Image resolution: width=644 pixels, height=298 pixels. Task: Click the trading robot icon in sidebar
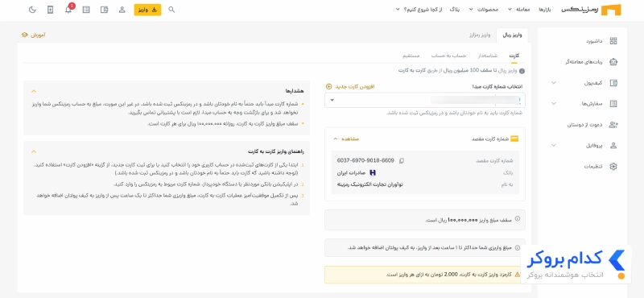613,62
